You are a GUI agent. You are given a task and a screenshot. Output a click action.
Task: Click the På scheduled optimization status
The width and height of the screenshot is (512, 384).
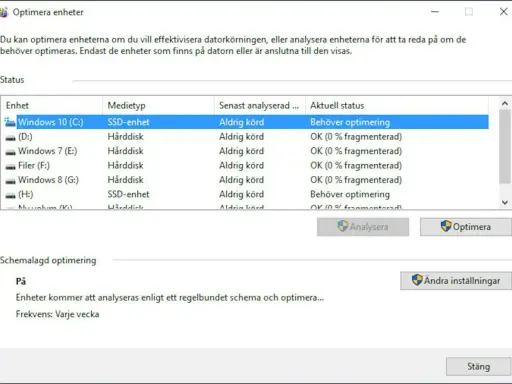[x=21, y=281]
